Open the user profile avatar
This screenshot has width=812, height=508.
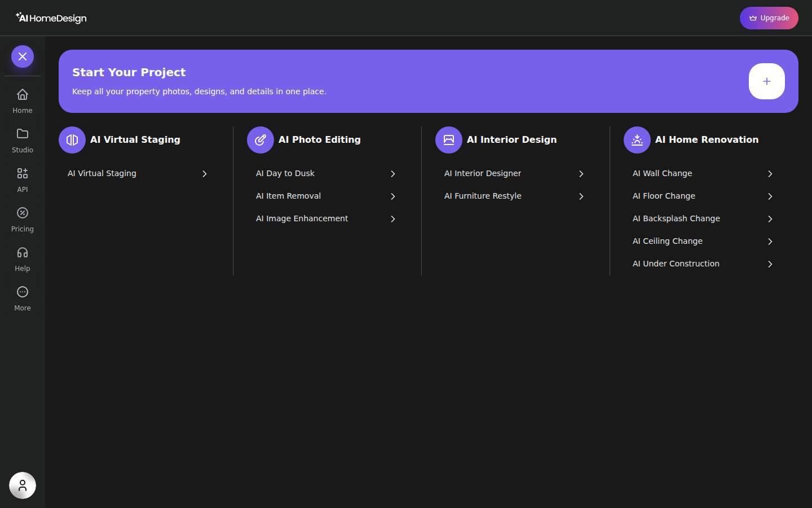click(x=23, y=485)
